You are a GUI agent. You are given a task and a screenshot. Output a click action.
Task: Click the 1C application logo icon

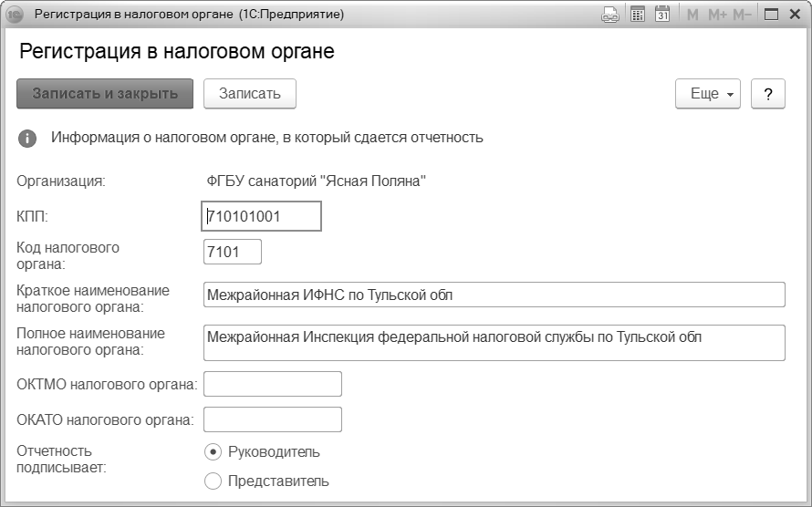tap(15, 15)
